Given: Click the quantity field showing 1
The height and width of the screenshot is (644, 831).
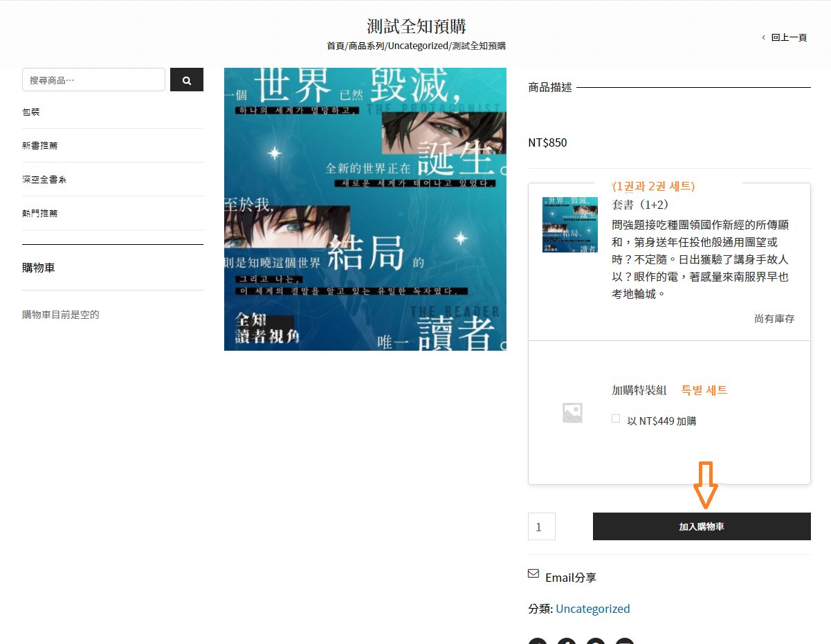Looking at the screenshot, I should (542, 526).
